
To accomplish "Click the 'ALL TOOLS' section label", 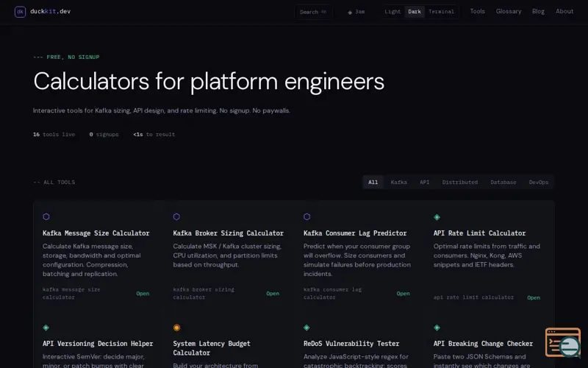I will click(x=60, y=182).
